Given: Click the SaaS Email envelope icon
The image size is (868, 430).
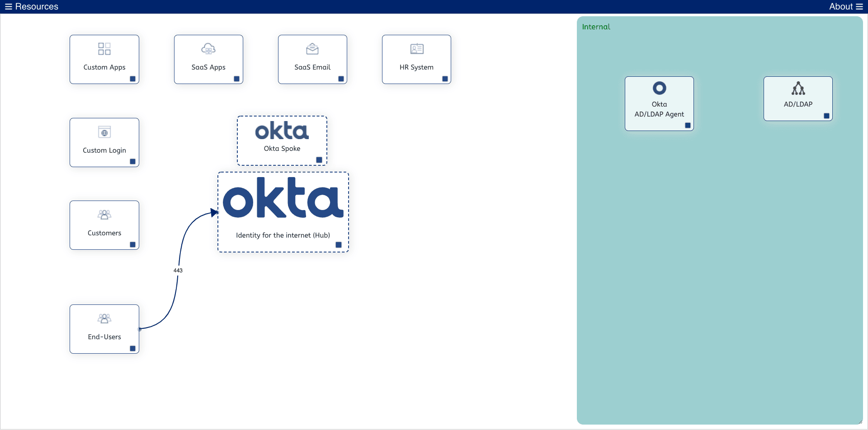Looking at the screenshot, I should [312, 49].
